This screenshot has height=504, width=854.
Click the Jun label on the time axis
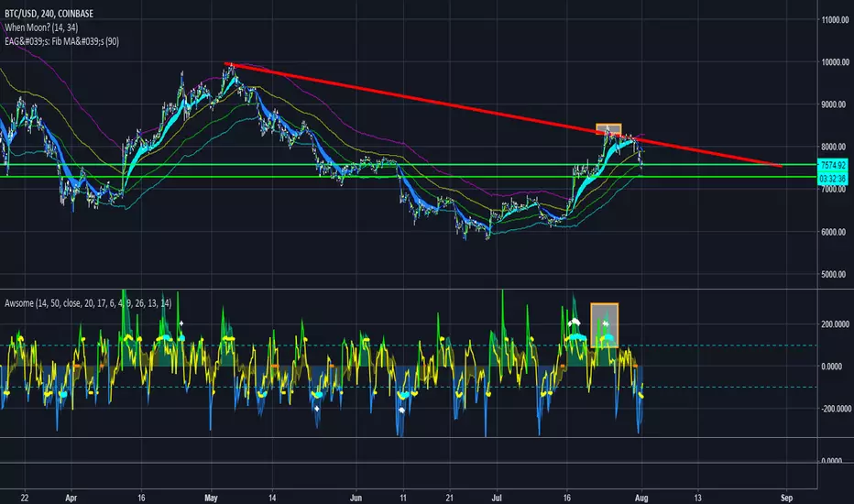[356, 498]
